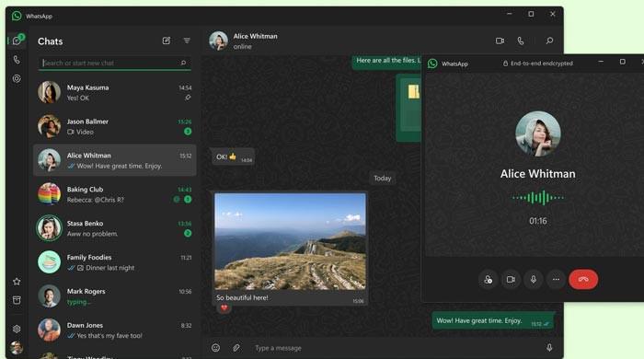Screen dimensions: 644x359
Task: Open the Calls tab in the sidebar
Action: tap(17, 60)
